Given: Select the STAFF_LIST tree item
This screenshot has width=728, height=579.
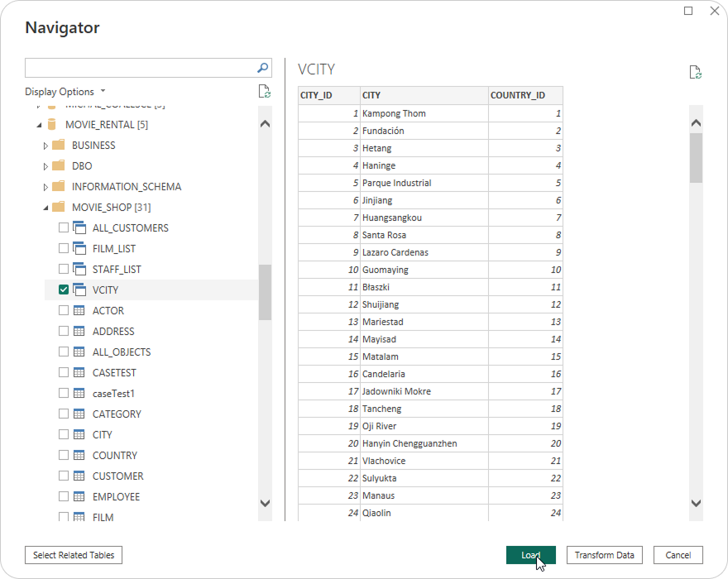Looking at the screenshot, I should (117, 270).
